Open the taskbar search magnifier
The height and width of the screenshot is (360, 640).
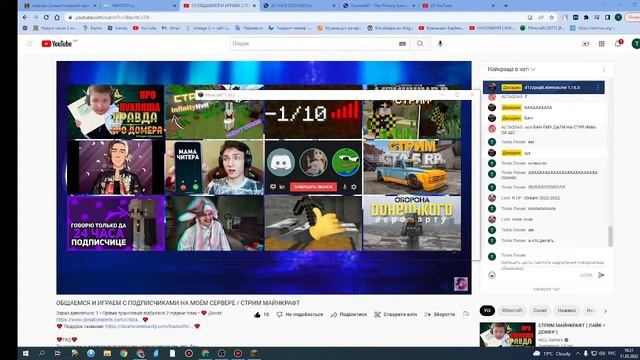[42, 353]
